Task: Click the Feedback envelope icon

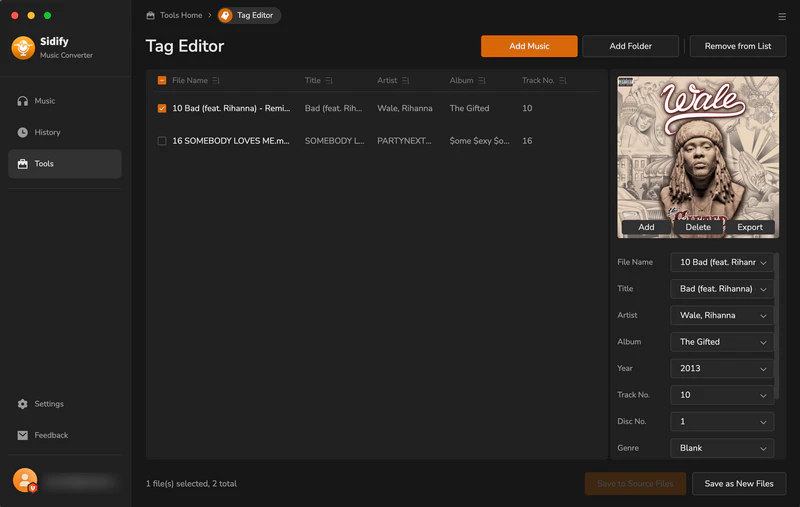Action: [x=22, y=436]
